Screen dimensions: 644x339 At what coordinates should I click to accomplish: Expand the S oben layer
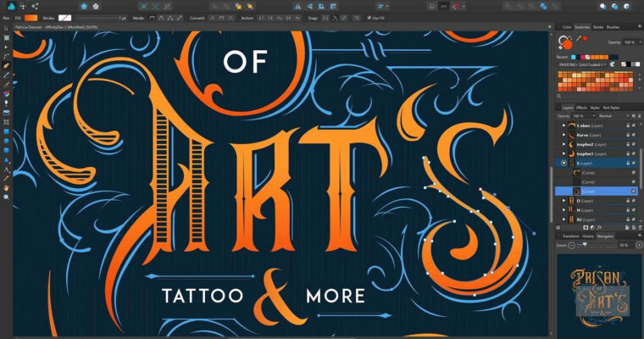pos(563,125)
